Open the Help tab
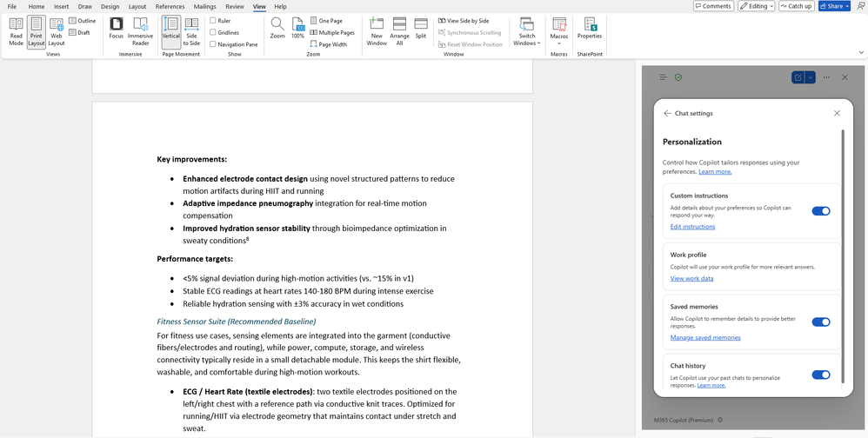The width and height of the screenshot is (868, 438). tap(281, 7)
